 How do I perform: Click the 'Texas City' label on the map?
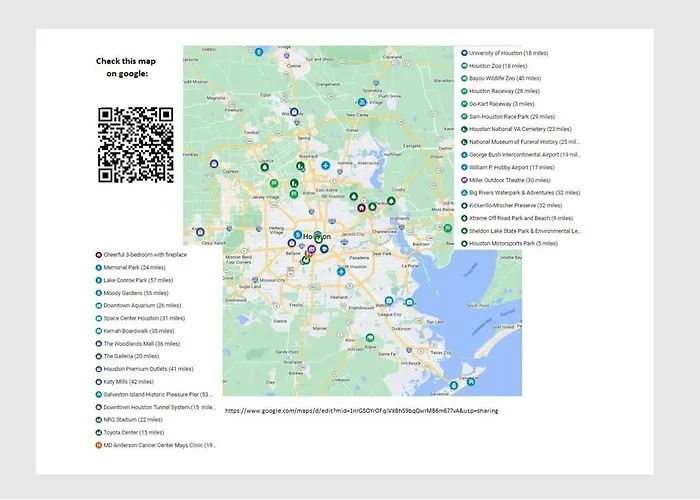441,353
